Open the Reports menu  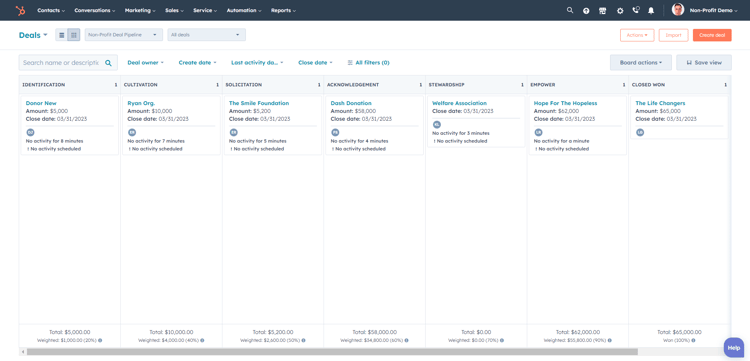click(283, 10)
